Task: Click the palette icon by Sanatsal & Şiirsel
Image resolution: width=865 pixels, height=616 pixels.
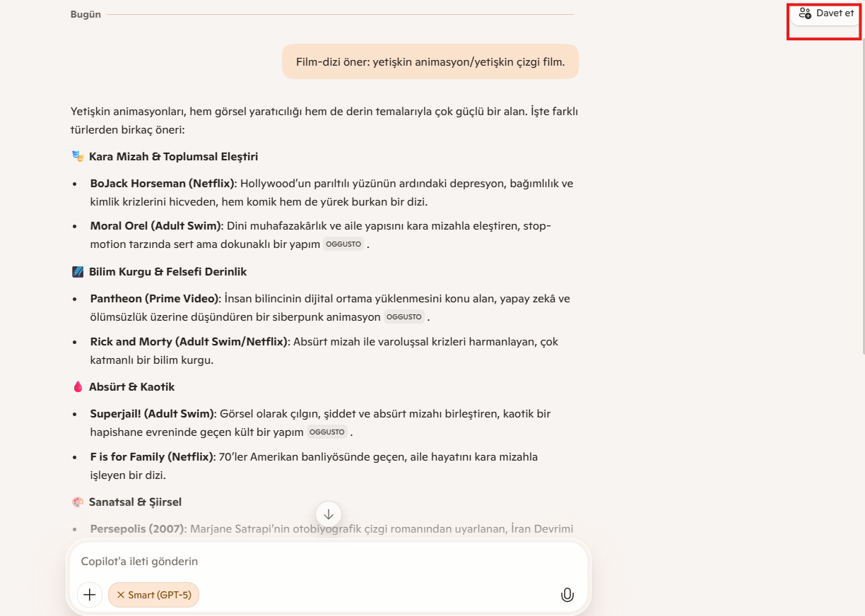Action: (78, 502)
